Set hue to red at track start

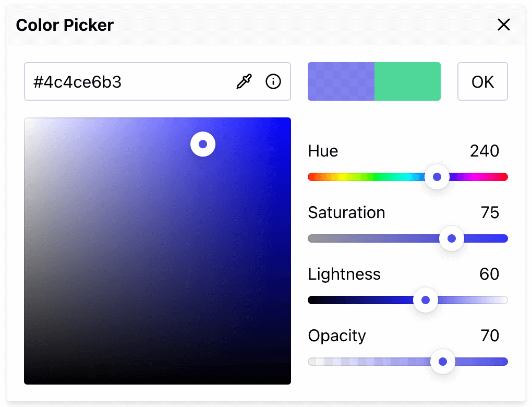pos(311,177)
